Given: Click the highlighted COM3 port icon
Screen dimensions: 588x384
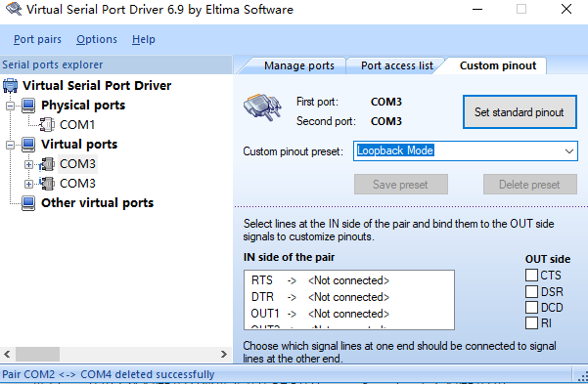Looking at the screenshot, I should click(x=47, y=164).
